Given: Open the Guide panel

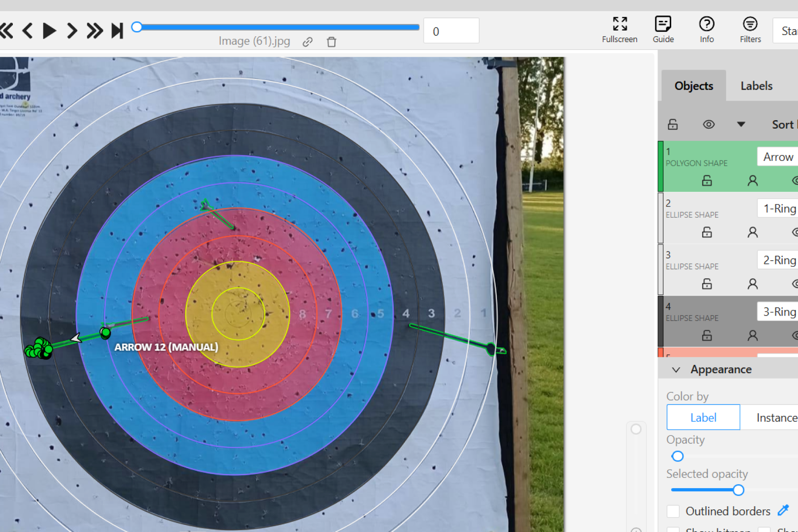Looking at the screenshot, I should [x=663, y=30].
